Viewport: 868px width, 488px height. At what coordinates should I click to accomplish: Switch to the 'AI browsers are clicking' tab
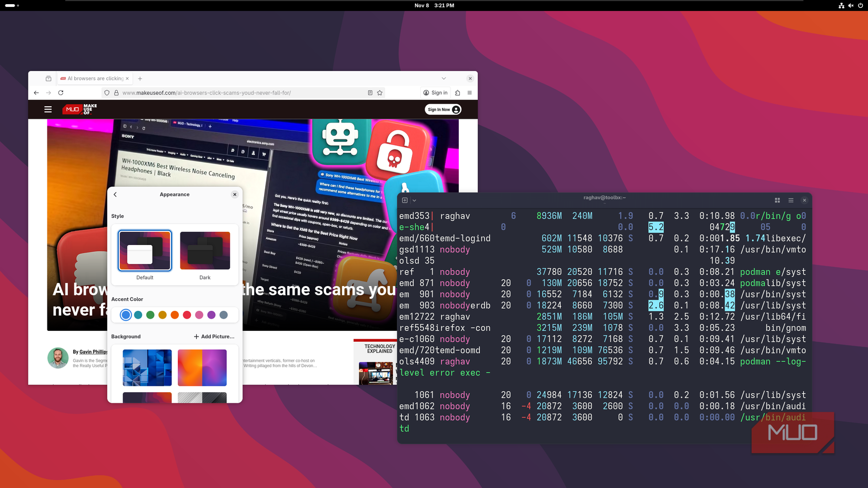pos(95,78)
